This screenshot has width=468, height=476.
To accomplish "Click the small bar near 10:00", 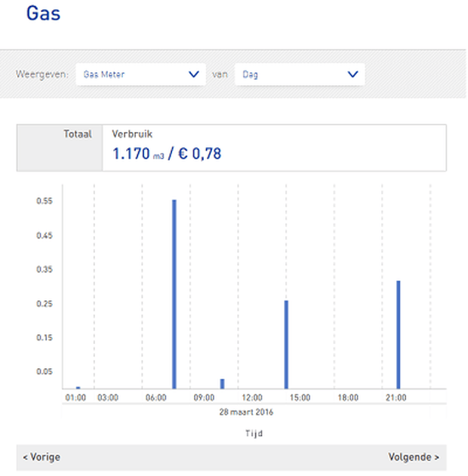I will (222, 384).
